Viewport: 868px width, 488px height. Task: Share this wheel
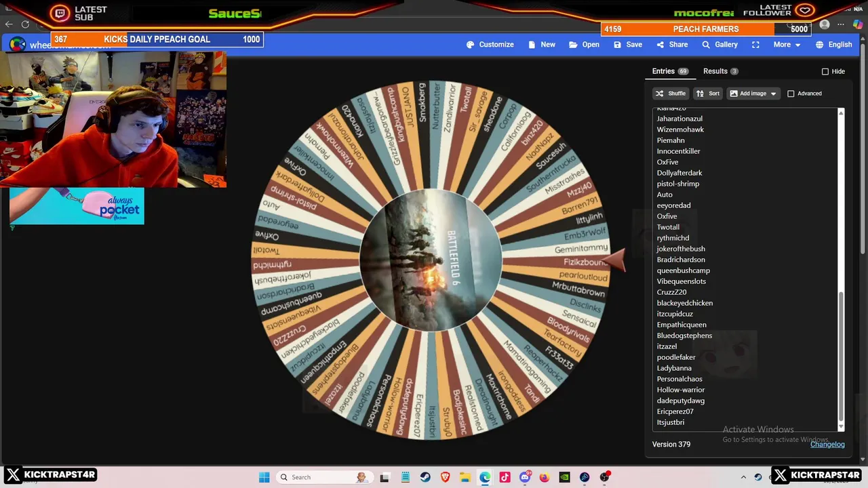tap(672, 45)
